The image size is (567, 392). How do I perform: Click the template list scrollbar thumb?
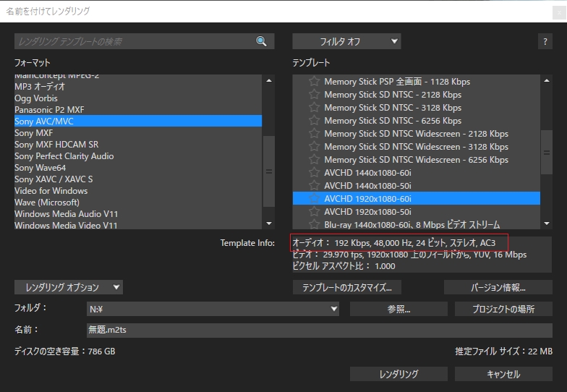tap(547, 152)
